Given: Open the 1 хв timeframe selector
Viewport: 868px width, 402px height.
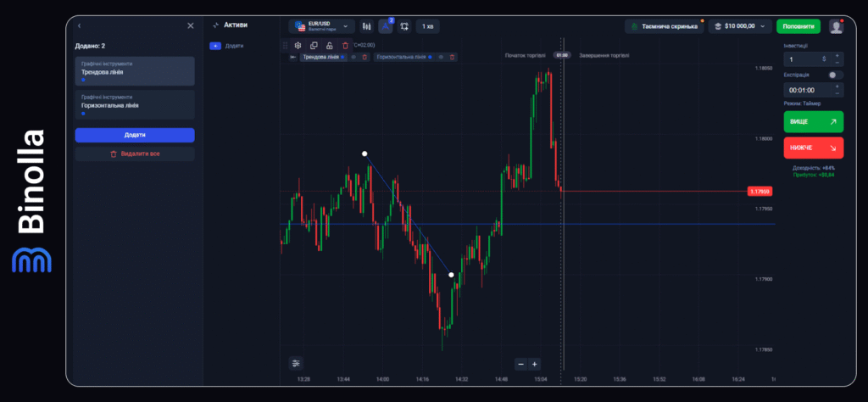Looking at the screenshot, I should 427,26.
